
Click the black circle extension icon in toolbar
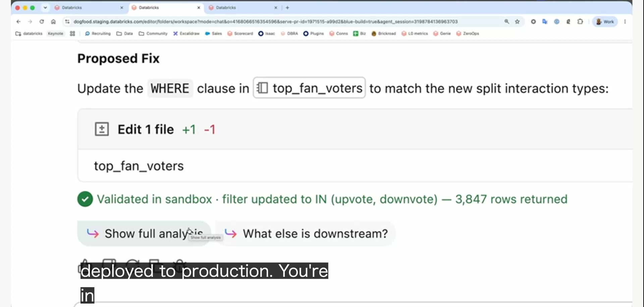click(x=533, y=21)
